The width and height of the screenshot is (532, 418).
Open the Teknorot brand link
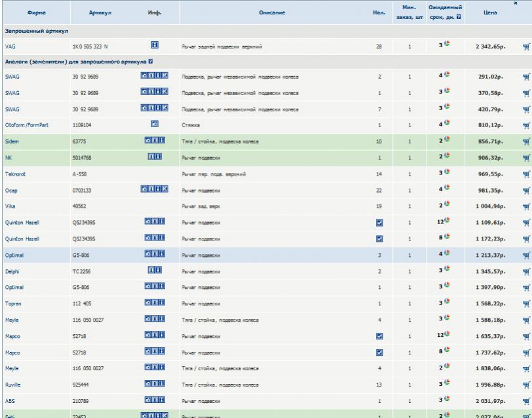15,174
